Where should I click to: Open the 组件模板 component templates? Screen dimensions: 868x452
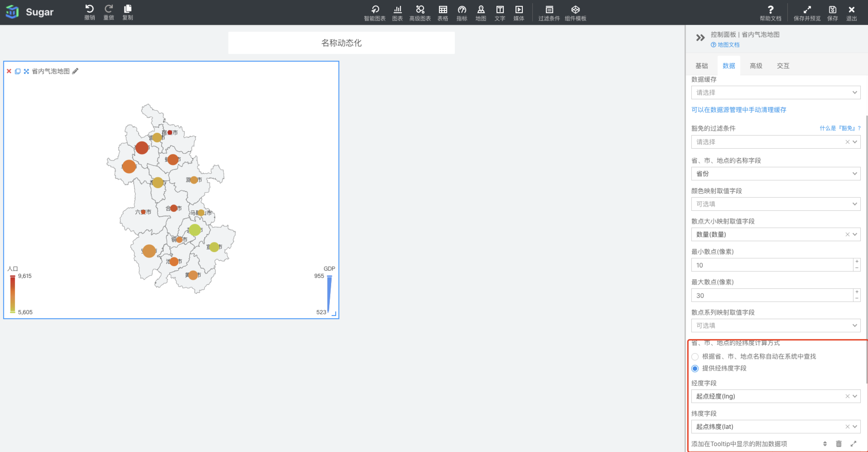point(576,13)
